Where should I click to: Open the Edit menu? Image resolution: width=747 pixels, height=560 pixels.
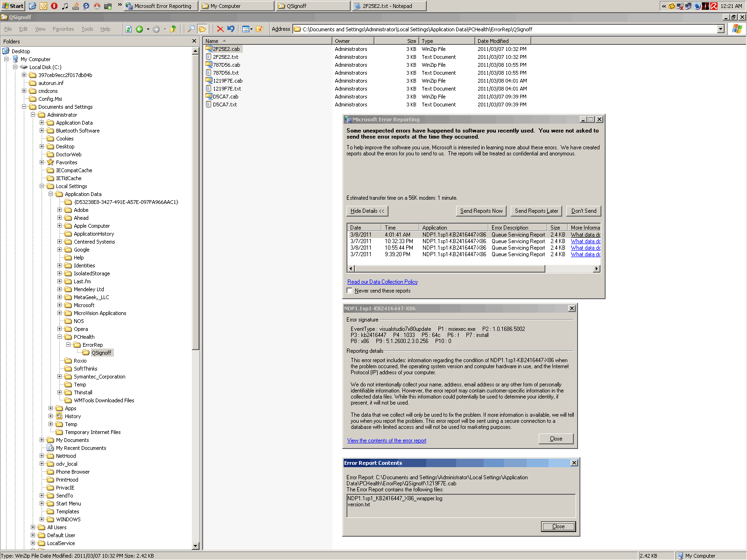[x=23, y=29]
